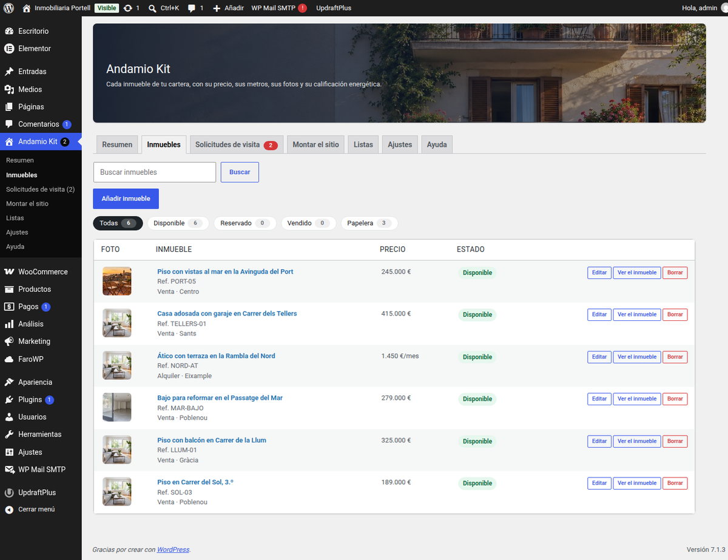
Task: Filter by Disponible status
Action: 178,223
